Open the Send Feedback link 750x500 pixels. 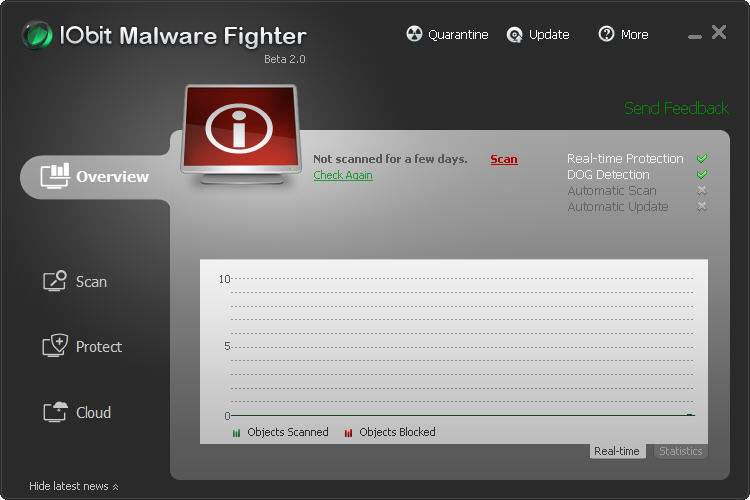pos(676,108)
